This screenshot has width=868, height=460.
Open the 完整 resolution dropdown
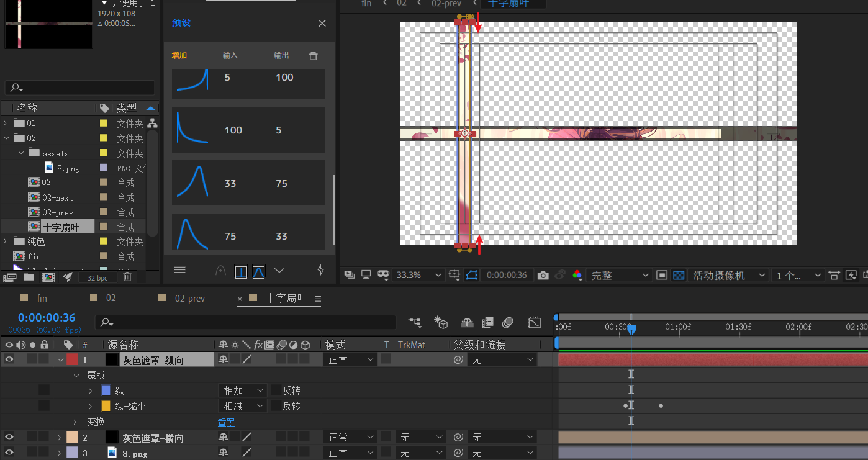coord(619,275)
